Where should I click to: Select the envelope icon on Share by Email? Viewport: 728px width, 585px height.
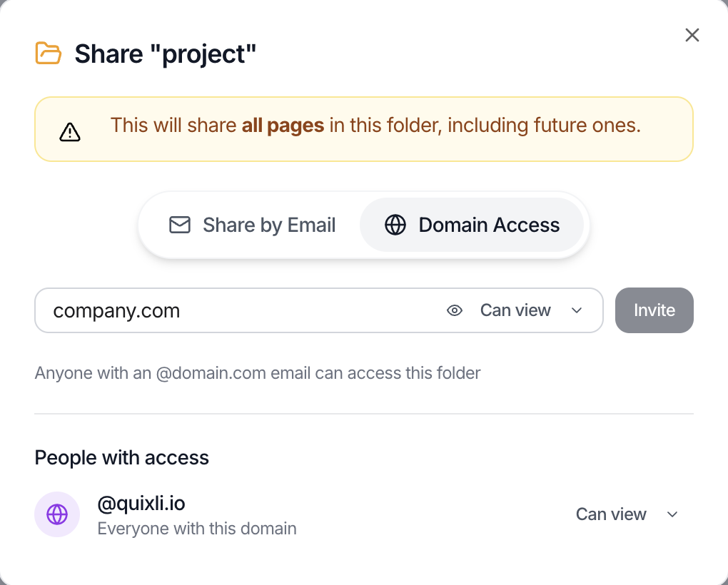(x=180, y=225)
